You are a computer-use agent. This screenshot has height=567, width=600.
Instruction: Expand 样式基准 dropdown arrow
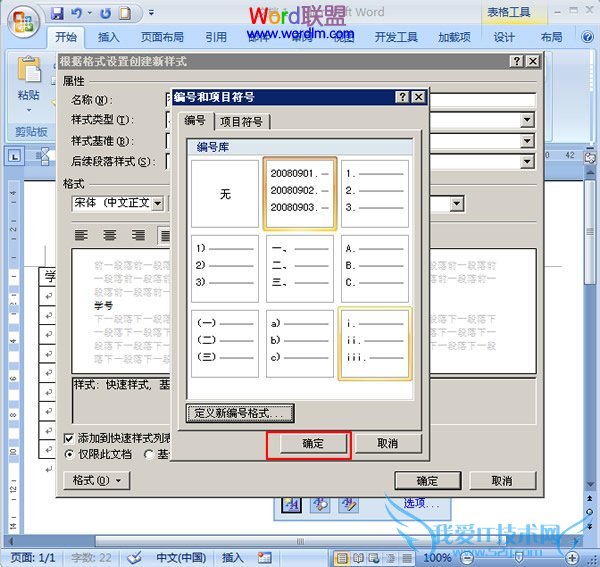(527, 141)
